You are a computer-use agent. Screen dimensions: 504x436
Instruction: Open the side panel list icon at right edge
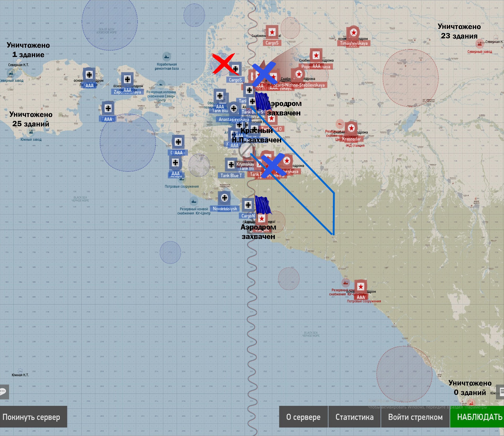click(501, 392)
